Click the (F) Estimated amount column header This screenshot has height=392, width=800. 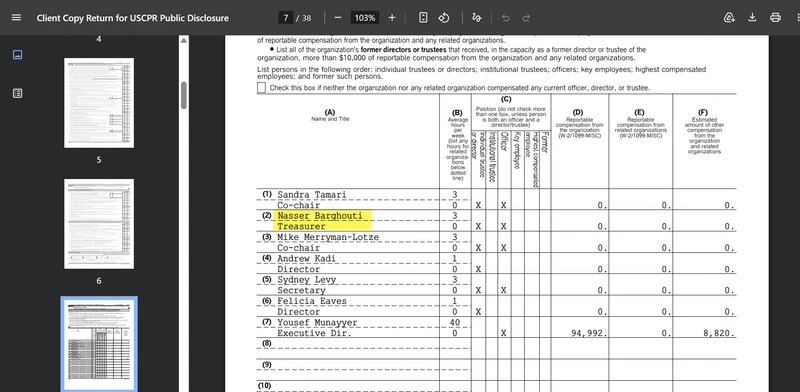pos(704,132)
